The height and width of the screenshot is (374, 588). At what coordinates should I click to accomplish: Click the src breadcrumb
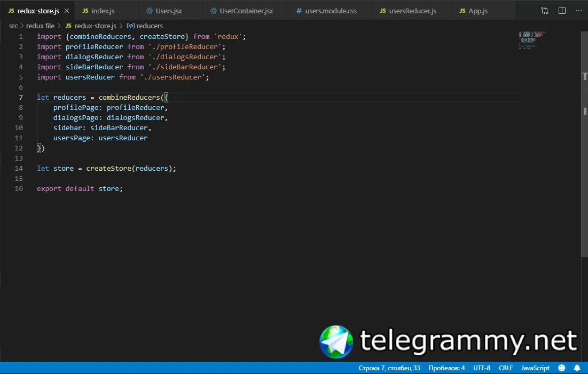pyautogui.click(x=13, y=26)
